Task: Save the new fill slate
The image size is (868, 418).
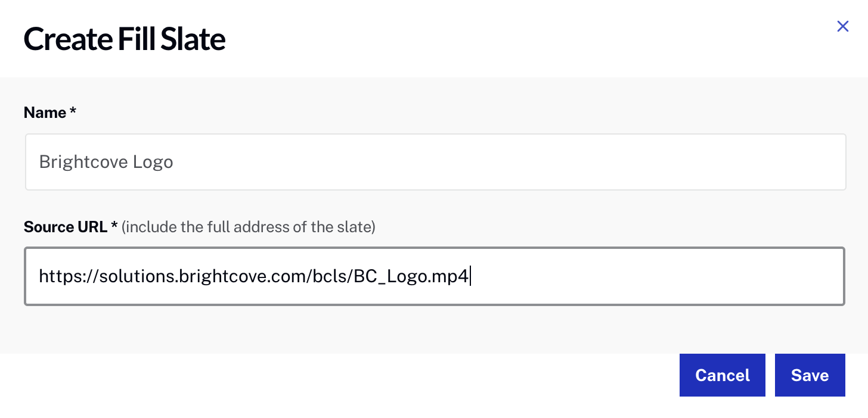Action: point(810,375)
